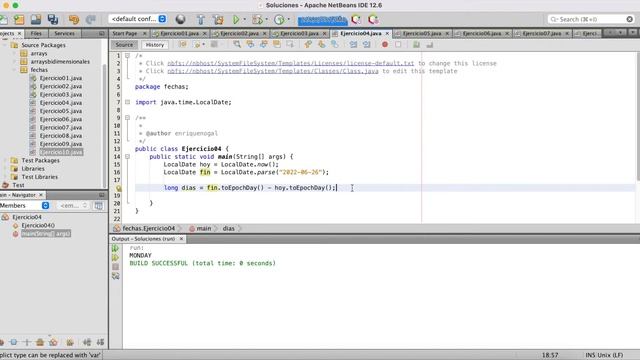Click the Debug Project icon

point(257,19)
